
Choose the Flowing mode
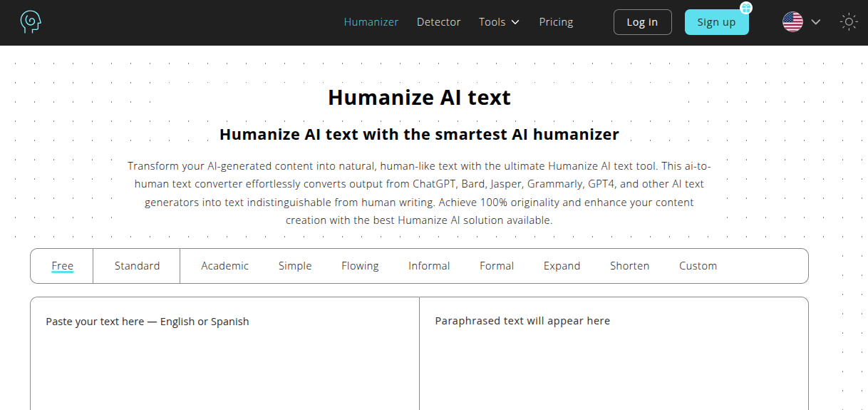click(360, 266)
